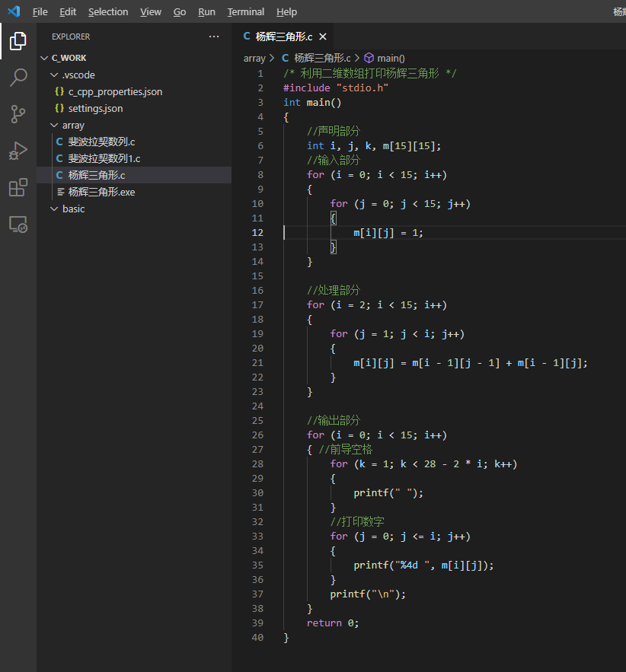Screen dimensions: 626x672
Task: Open the Selection menu
Action: point(108,12)
